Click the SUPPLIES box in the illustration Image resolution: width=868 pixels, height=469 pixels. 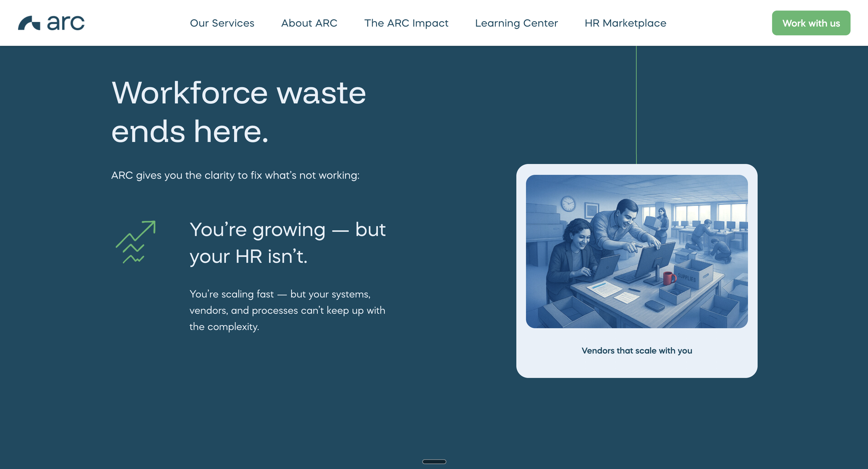coord(692,275)
